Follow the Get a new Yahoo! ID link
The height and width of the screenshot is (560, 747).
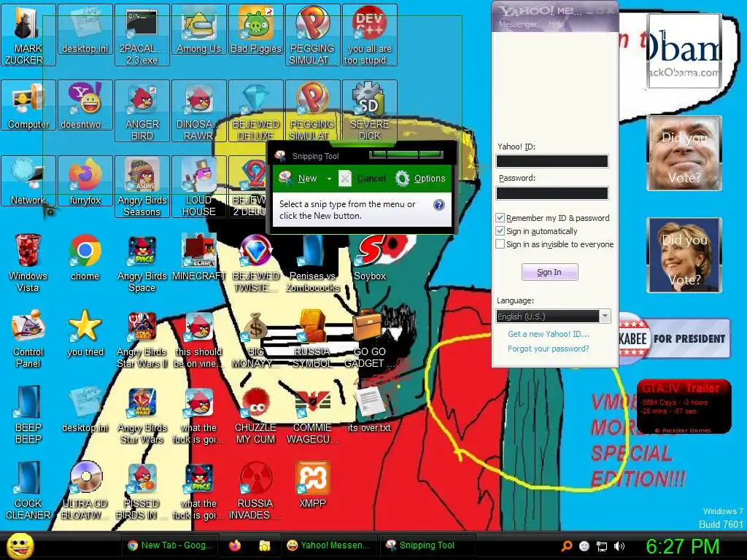[549, 334]
